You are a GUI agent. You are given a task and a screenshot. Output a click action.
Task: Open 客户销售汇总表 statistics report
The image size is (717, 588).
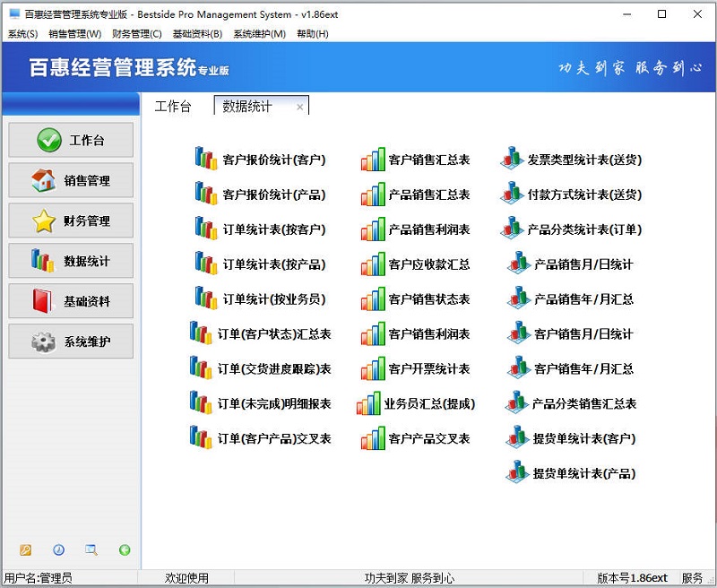428,158
